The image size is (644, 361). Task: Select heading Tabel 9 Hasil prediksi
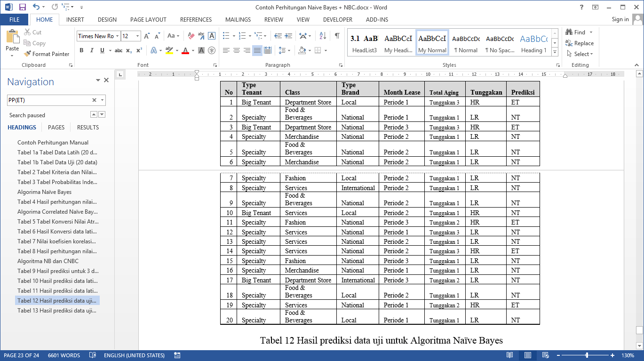[x=58, y=271]
